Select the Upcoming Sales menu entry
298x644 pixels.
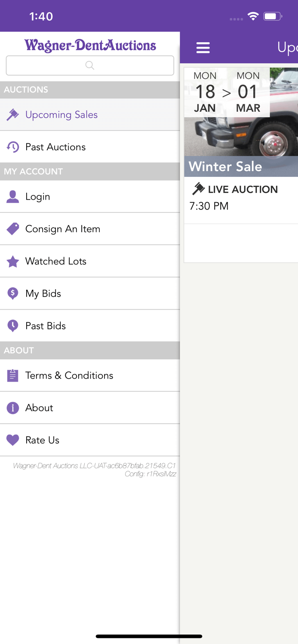[x=62, y=115]
